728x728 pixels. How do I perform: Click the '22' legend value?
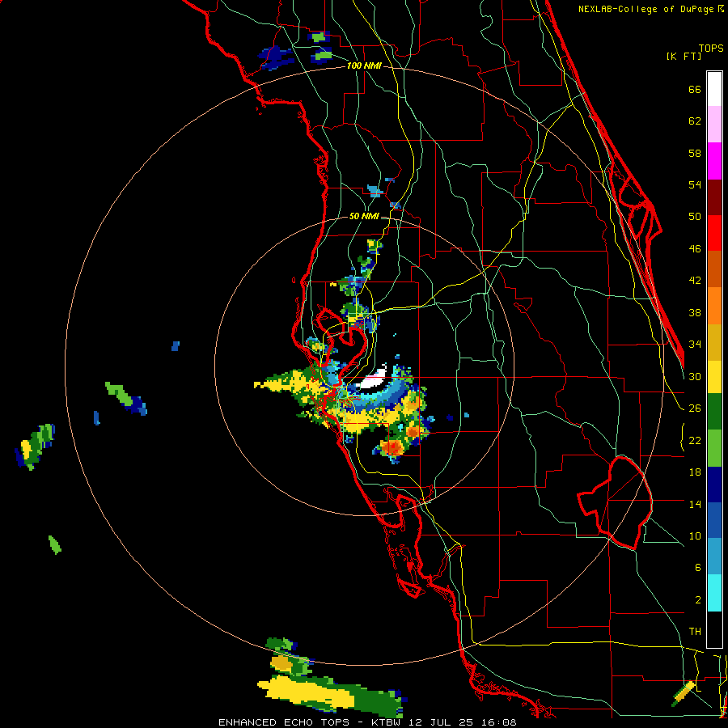[x=695, y=441]
